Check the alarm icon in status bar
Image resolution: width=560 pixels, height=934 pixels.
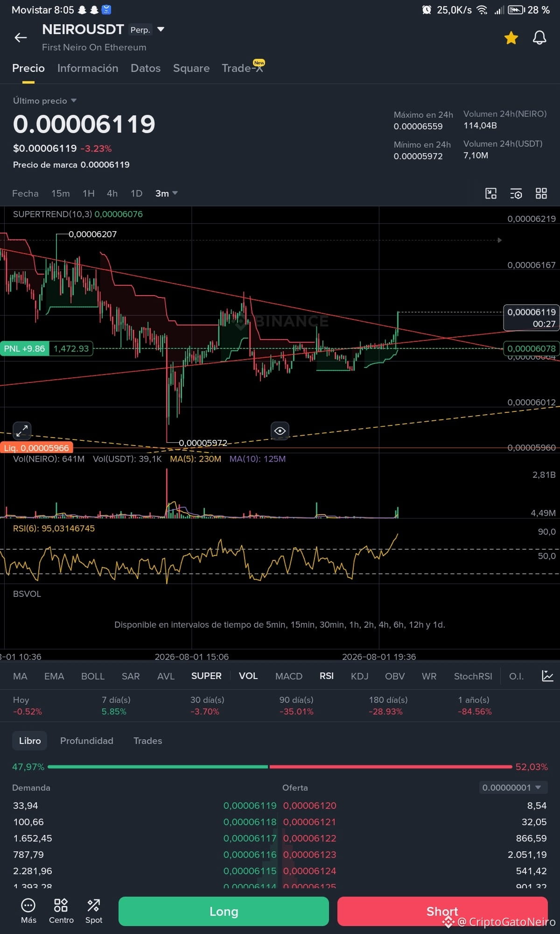point(427,10)
